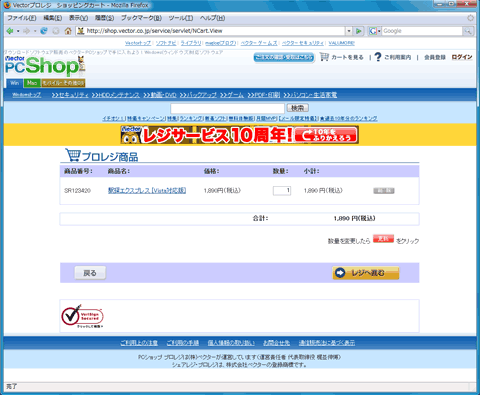Click the >>HDDメンテナンス category link

point(116,95)
